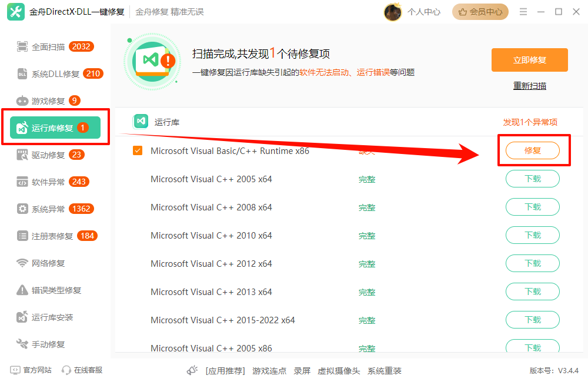Uncheck Microsoft Visual Basic/C++ Runtime x86 checkbox
Image resolution: width=588 pixels, height=382 pixels.
(138, 150)
